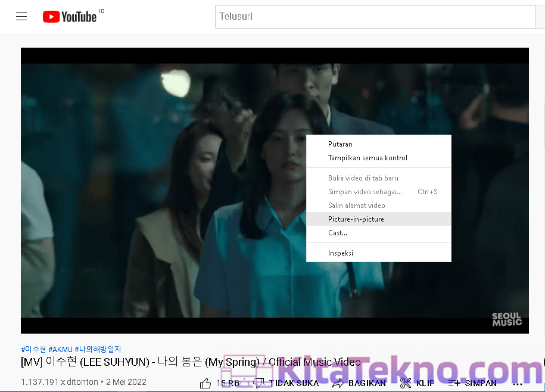Screen dimensions: 545x392
Task: Click the video title text
Action: click(191, 362)
